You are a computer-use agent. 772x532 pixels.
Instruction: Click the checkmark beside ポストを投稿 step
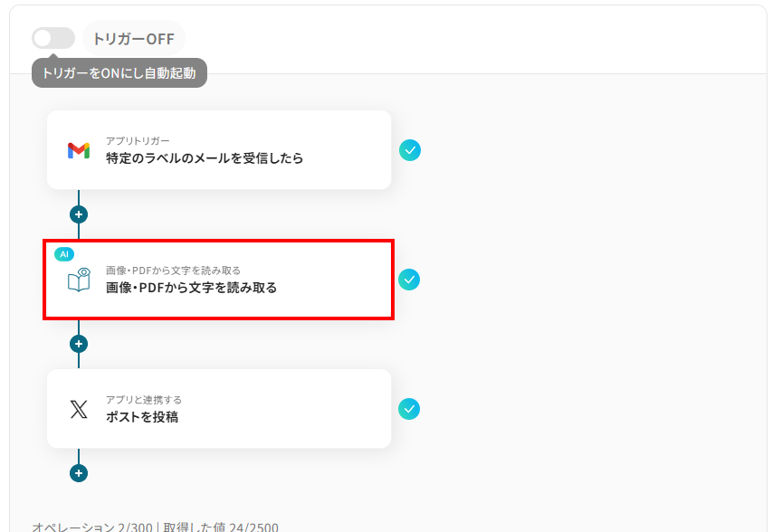click(x=409, y=409)
